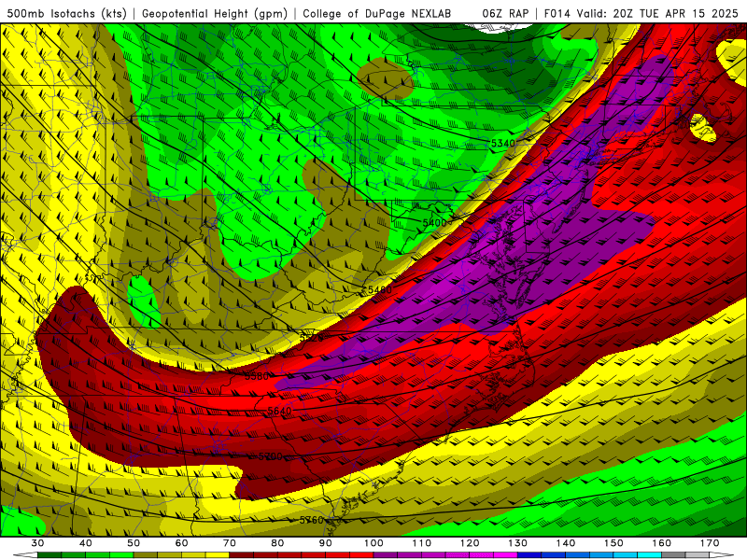Screen dimensions: 747x560
Task: Select the 140 knot colorbar label
Action: point(566,543)
